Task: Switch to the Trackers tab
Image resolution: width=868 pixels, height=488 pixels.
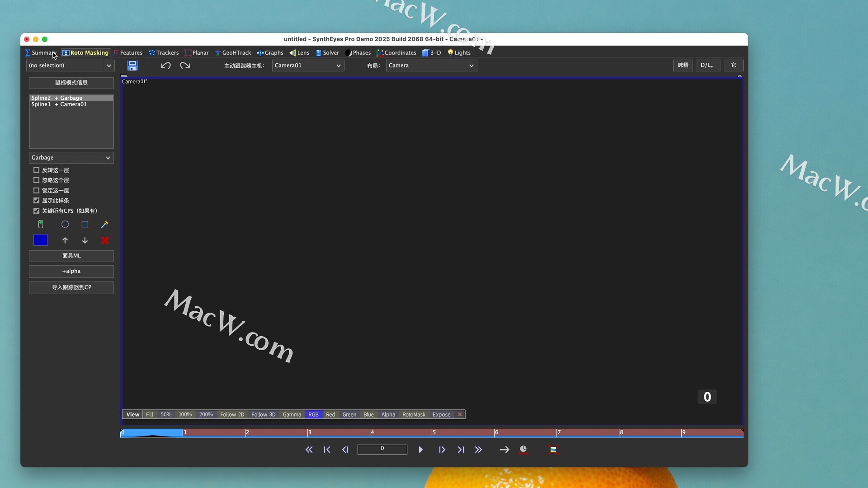Action: click(x=164, y=53)
